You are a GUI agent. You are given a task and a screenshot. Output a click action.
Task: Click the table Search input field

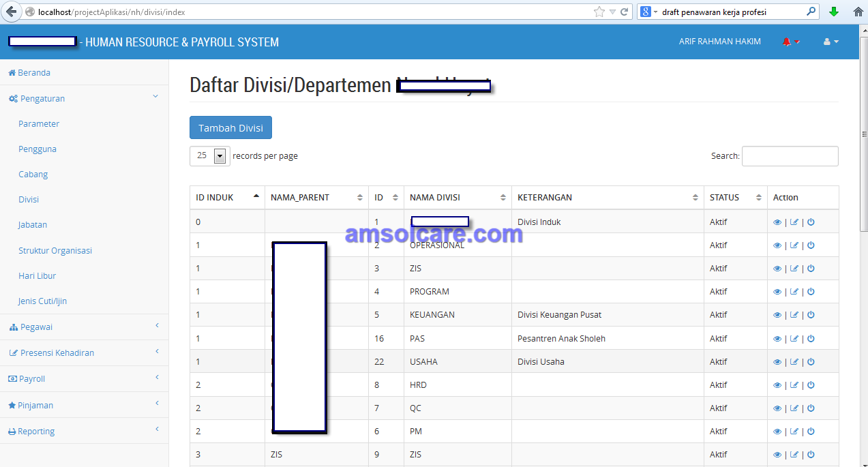point(790,156)
